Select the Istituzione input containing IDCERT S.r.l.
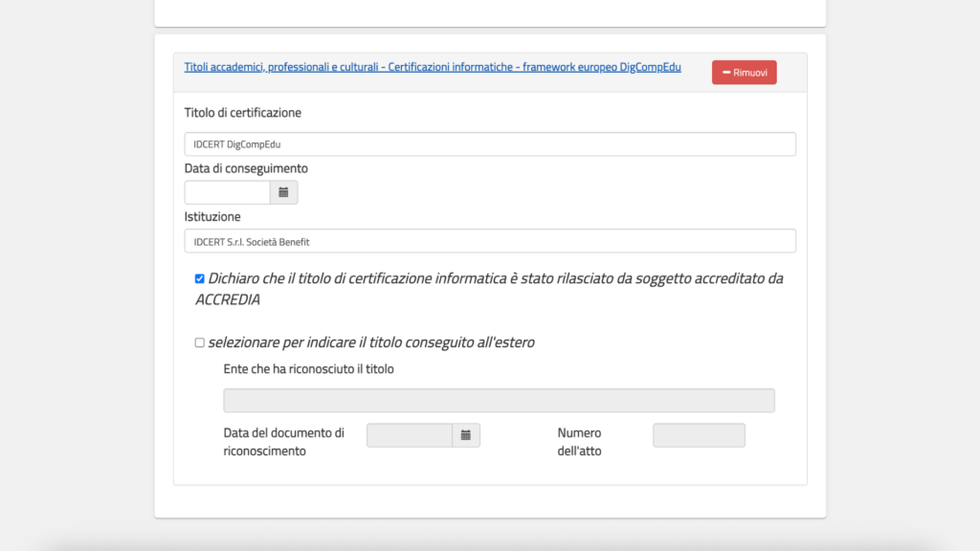This screenshot has width=980, height=551. (489, 242)
